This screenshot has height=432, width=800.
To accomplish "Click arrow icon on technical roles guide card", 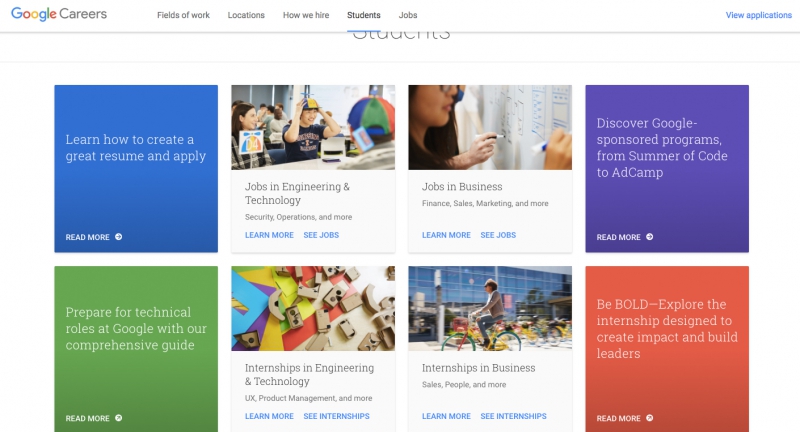I will (118, 418).
